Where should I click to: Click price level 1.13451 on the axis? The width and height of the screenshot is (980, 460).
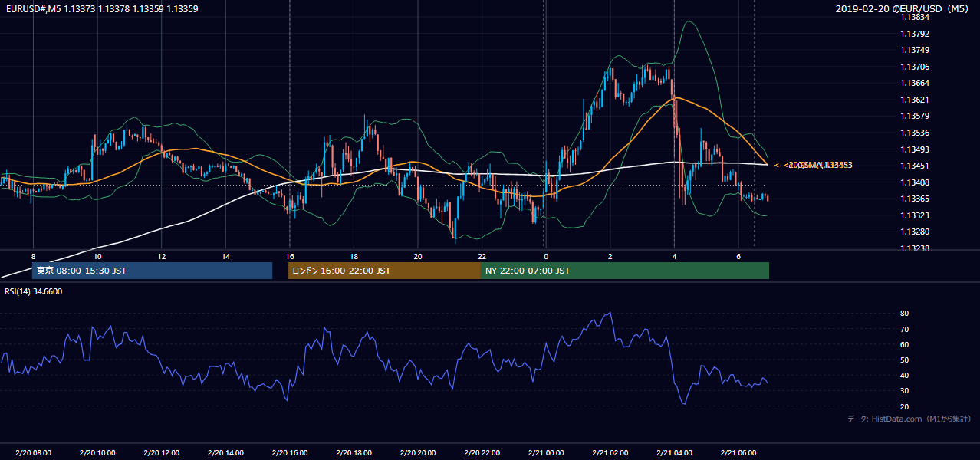click(915, 166)
